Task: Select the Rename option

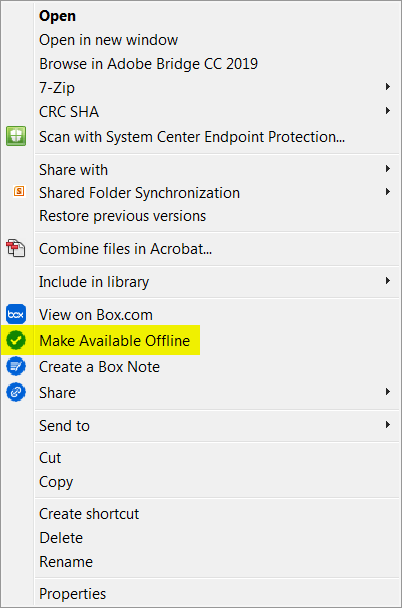Action: [66, 562]
